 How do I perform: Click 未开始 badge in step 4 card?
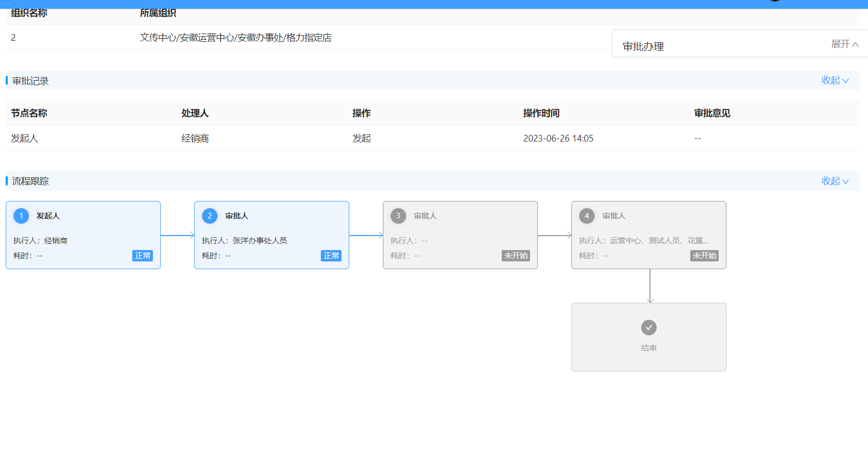[x=704, y=256]
